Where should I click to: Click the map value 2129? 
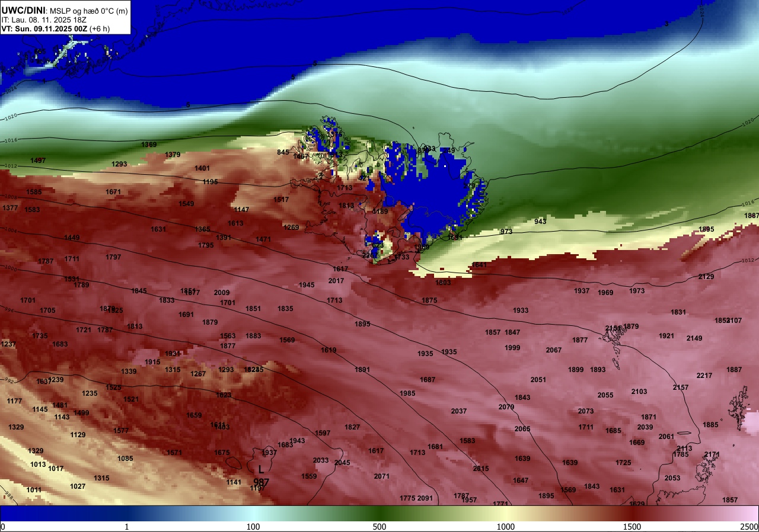tap(706, 277)
